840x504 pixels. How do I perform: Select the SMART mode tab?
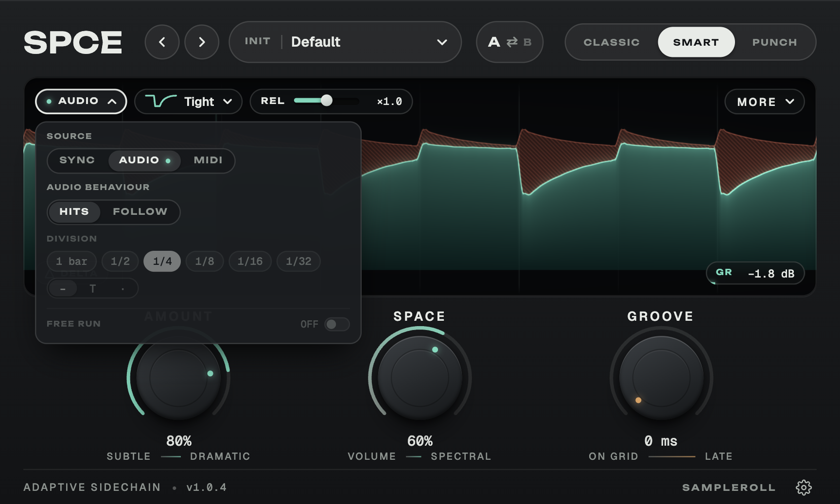[x=696, y=42]
